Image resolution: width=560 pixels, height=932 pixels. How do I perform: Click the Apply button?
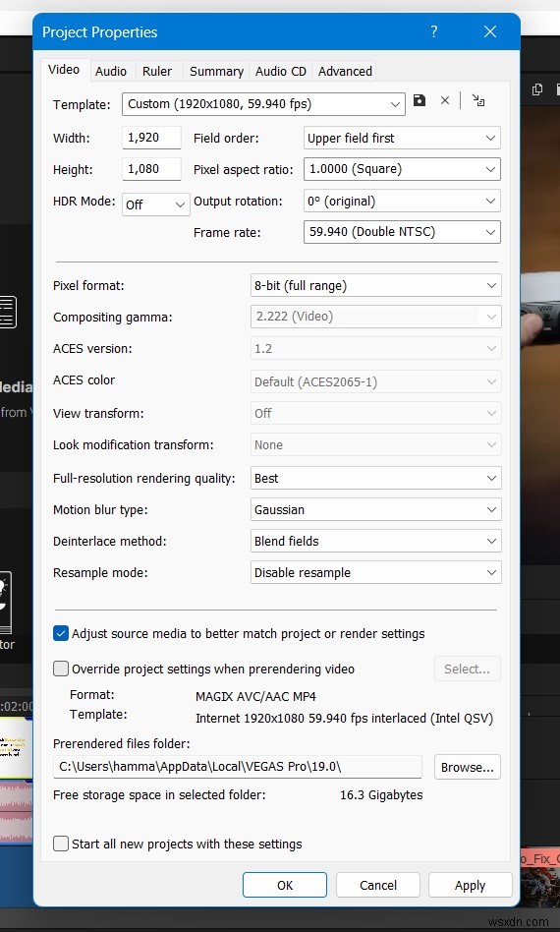(471, 885)
